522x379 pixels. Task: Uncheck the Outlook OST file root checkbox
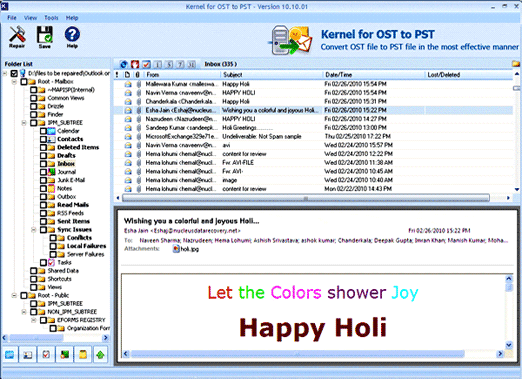pos(14,73)
